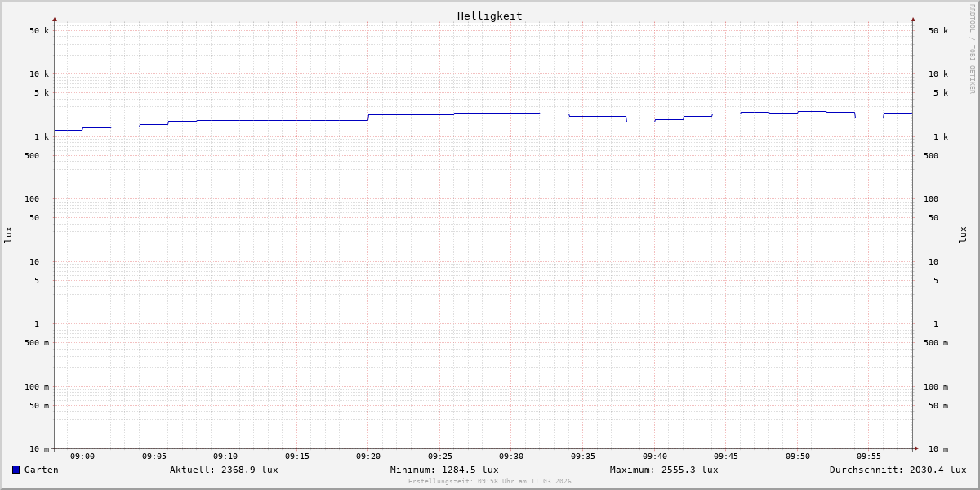Pick the 09:30 time axis label

[511, 457]
